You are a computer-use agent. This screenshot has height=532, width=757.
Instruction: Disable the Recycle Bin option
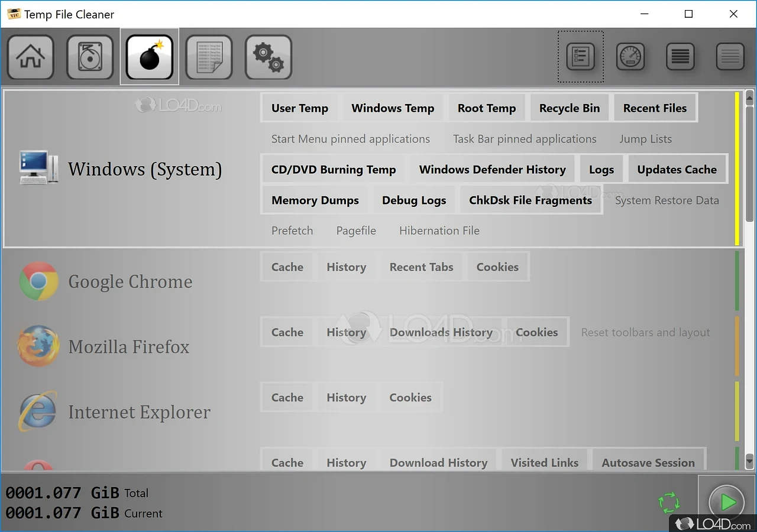[569, 108]
